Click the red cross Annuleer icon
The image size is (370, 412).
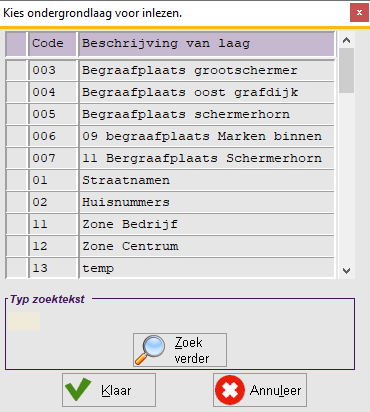tap(230, 390)
